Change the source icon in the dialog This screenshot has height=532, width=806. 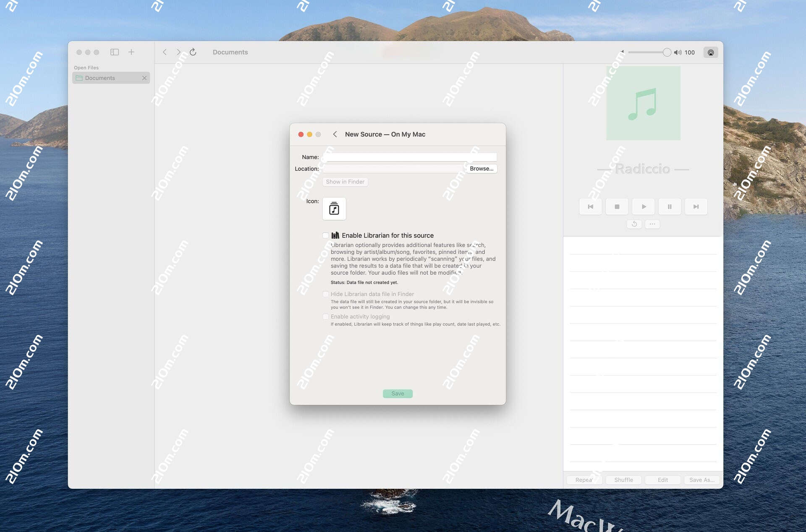pos(334,209)
